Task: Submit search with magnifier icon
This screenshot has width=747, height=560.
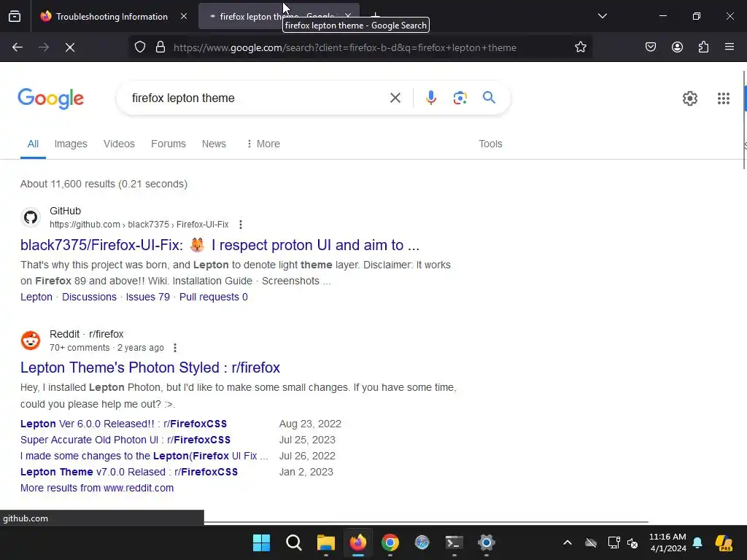Action: [489, 98]
